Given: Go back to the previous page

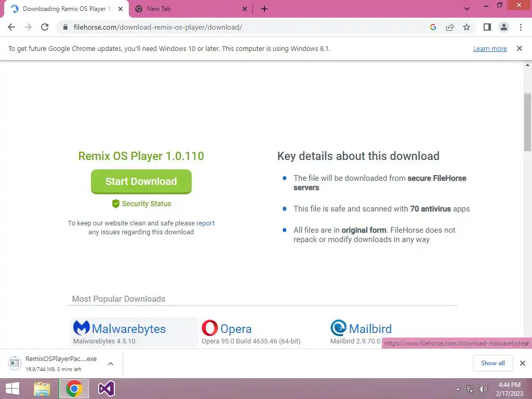Looking at the screenshot, I should pyautogui.click(x=11, y=27).
